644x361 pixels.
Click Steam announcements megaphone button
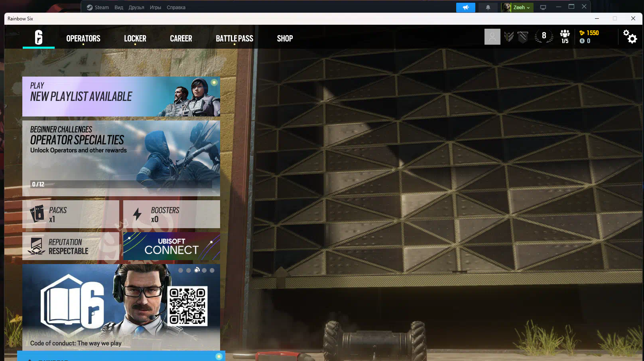tap(466, 7)
